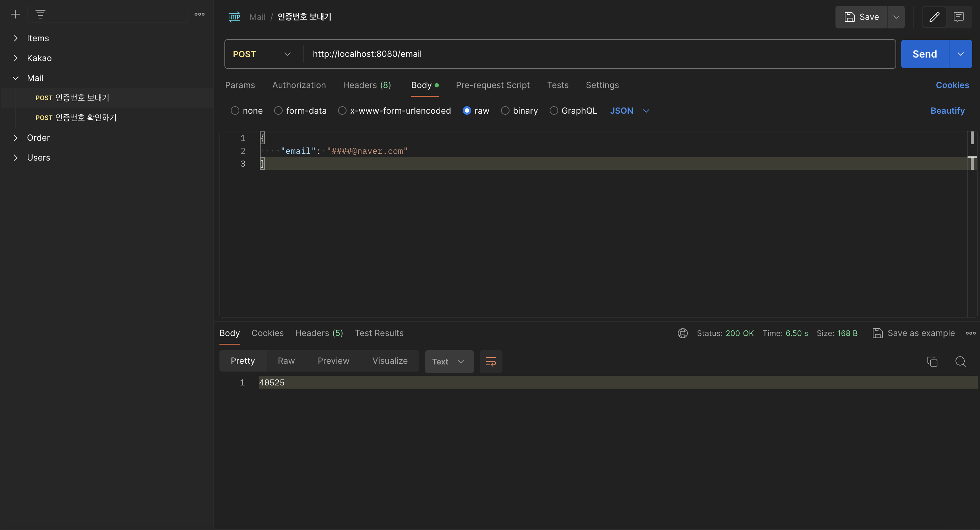Select the form-data radio button
Viewport: 980px width, 530px height.
click(x=278, y=111)
